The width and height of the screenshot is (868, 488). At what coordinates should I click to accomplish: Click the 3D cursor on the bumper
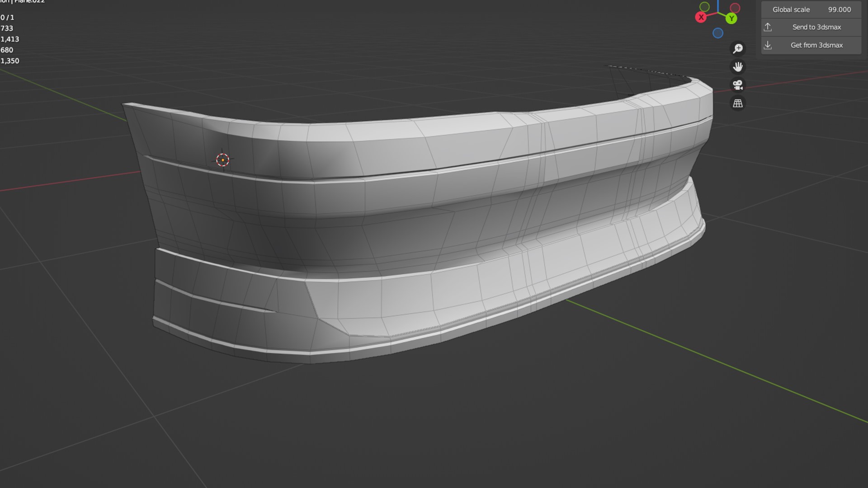[222, 160]
